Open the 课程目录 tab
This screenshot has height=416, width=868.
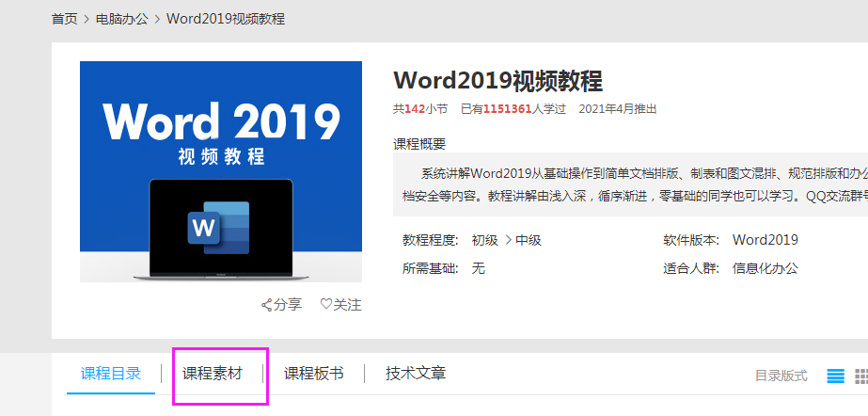pyautogui.click(x=111, y=374)
